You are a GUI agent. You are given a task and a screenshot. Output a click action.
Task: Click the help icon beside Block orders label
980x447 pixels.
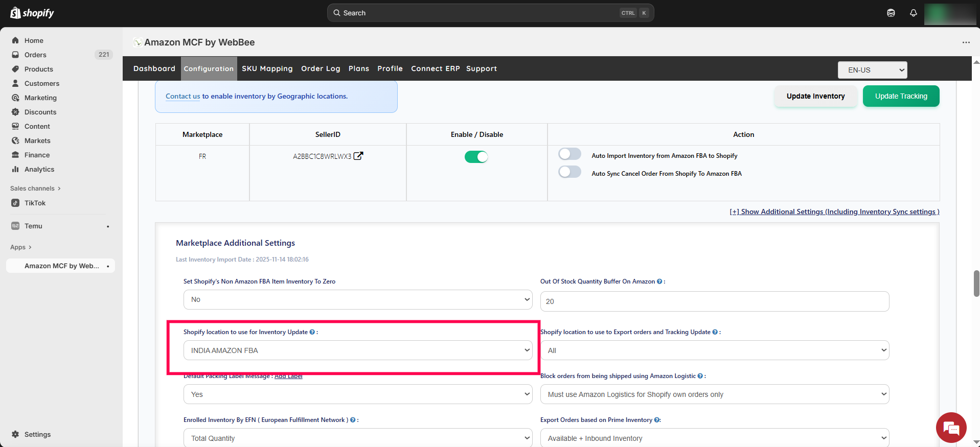700,376
